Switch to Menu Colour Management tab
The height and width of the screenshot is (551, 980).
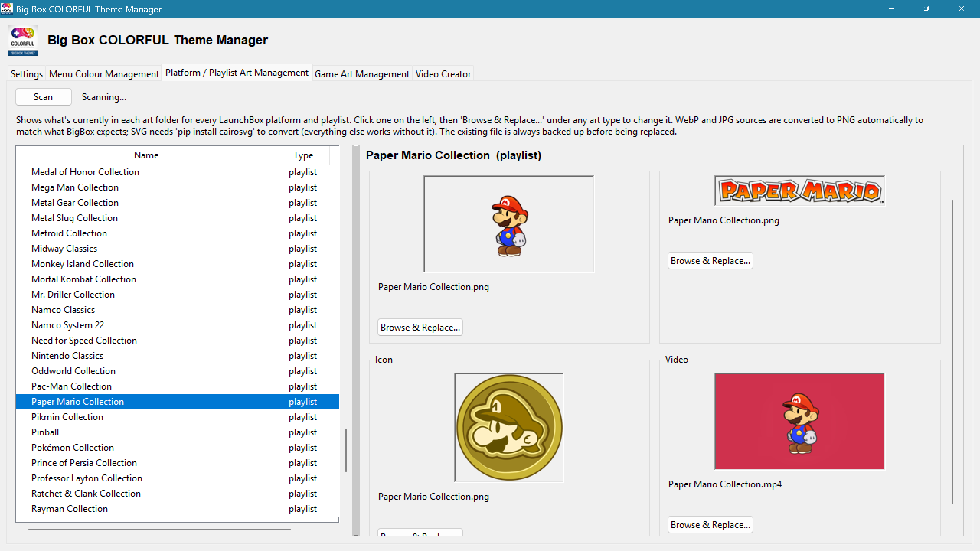(104, 74)
